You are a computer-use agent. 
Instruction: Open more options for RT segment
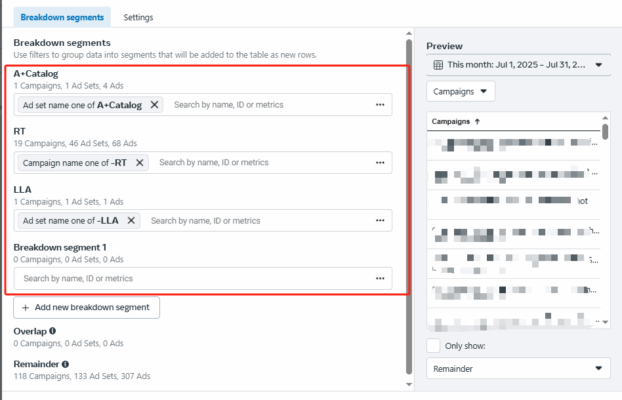click(380, 162)
